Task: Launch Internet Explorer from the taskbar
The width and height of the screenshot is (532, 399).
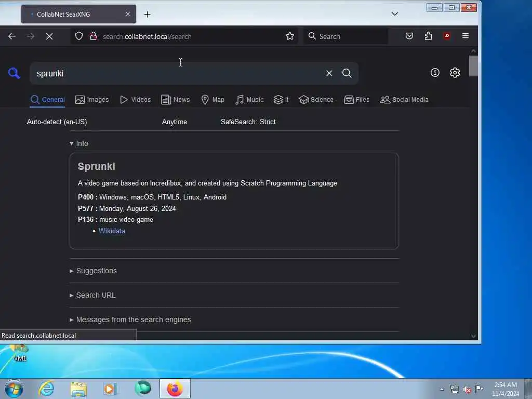Action: pyautogui.click(x=46, y=389)
